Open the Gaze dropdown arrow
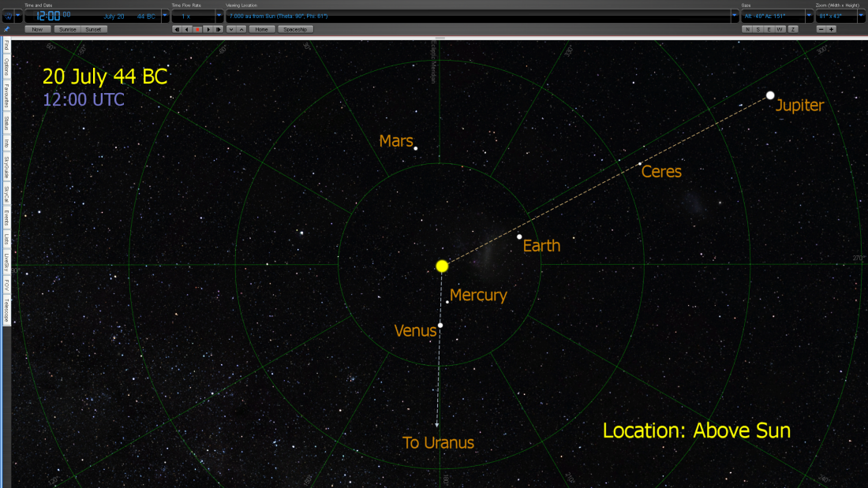 (809, 17)
